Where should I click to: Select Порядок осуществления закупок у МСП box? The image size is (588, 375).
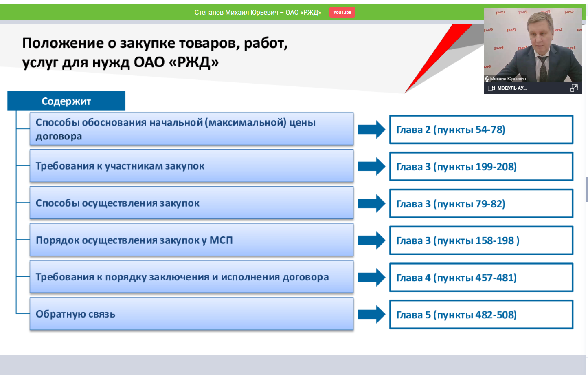[191, 240]
